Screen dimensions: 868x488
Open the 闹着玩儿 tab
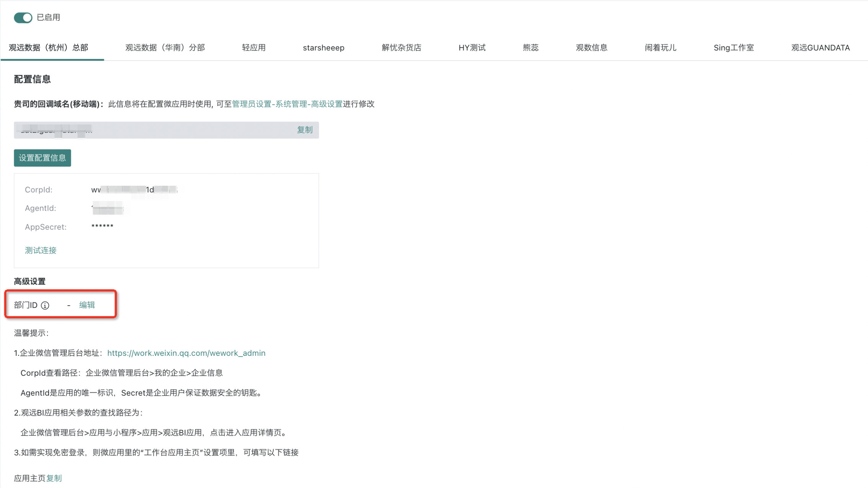[660, 47]
